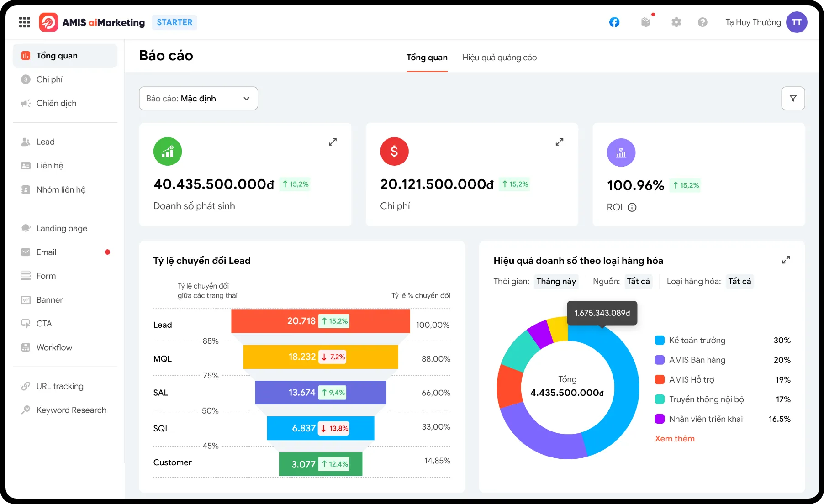The width and height of the screenshot is (824, 504).
Task: Switch to Hiệu quả quảng cáo tab
Action: click(499, 58)
